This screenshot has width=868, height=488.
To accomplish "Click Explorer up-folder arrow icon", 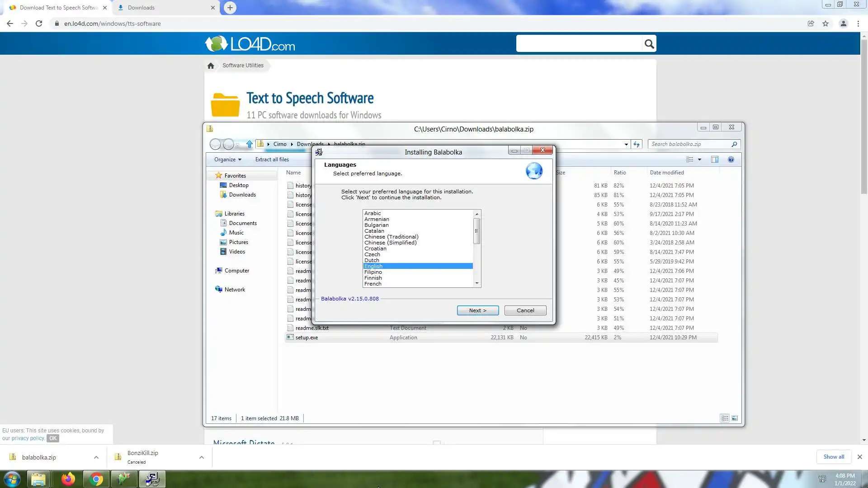I will point(249,144).
